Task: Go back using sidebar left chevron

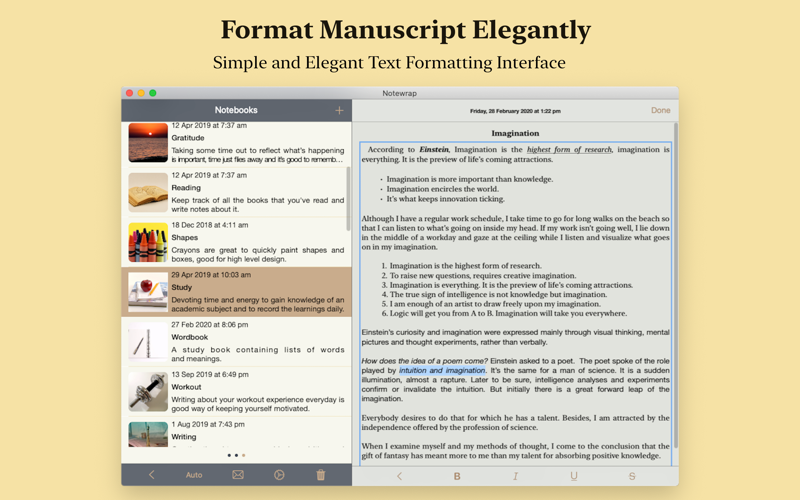Action: 152,475
